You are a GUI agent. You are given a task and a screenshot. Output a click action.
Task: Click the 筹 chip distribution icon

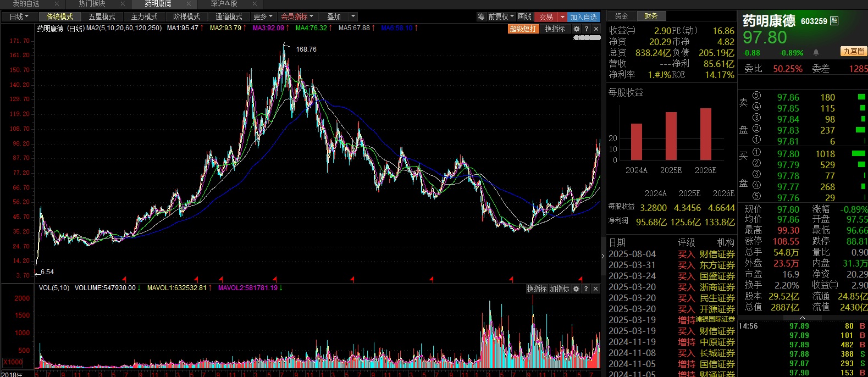click(x=482, y=17)
